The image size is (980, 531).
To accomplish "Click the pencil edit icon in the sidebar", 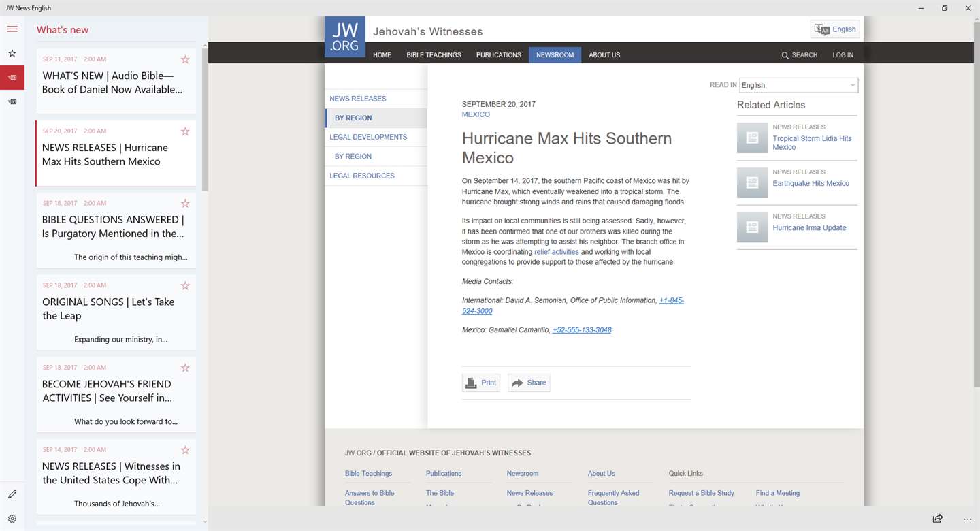I will (12, 494).
